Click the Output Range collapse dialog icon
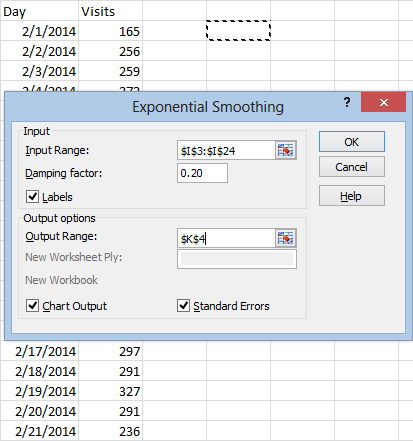Image resolution: width=413 pixels, height=441 pixels. [x=286, y=238]
